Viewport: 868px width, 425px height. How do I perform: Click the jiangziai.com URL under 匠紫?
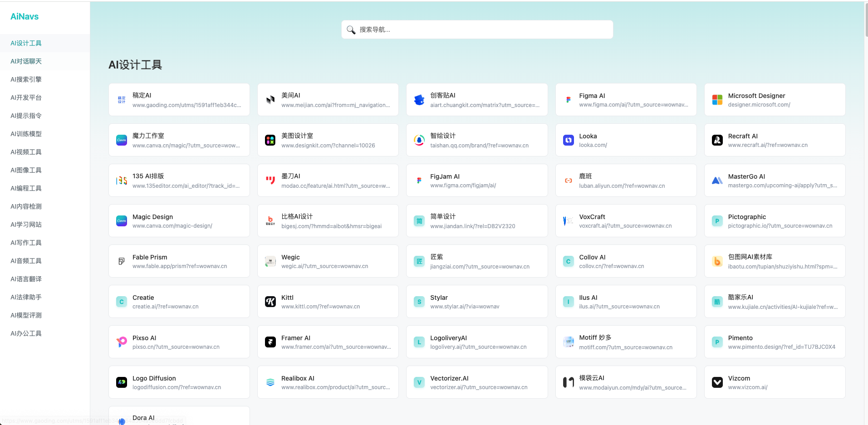[x=480, y=267]
